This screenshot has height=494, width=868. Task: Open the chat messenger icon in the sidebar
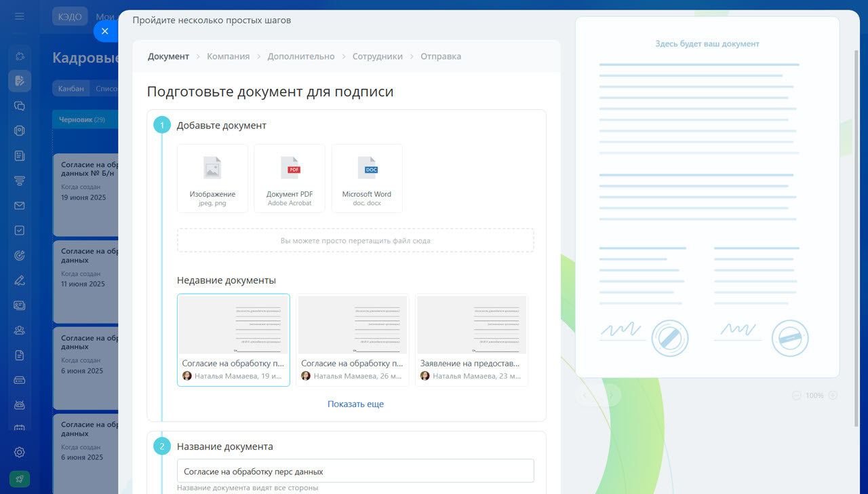pyautogui.click(x=20, y=106)
